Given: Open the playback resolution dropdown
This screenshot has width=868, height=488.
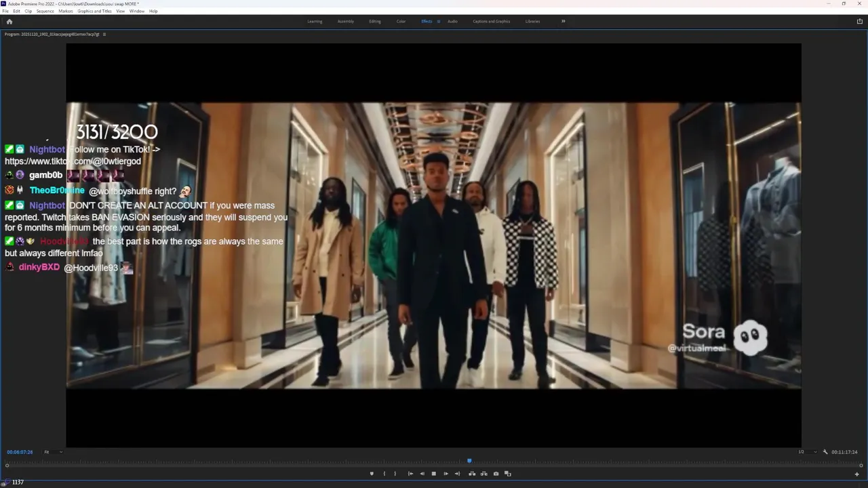Looking at the screenshot, I should 808,452.
